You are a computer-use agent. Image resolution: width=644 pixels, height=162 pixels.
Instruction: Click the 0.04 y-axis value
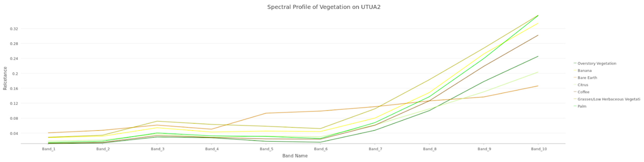[x=14, y=133]
